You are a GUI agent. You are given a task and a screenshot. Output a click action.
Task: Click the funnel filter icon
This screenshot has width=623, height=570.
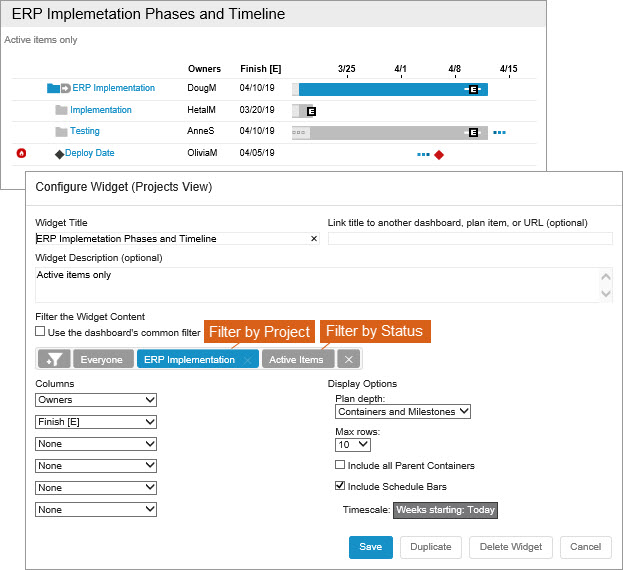(54, 359)
